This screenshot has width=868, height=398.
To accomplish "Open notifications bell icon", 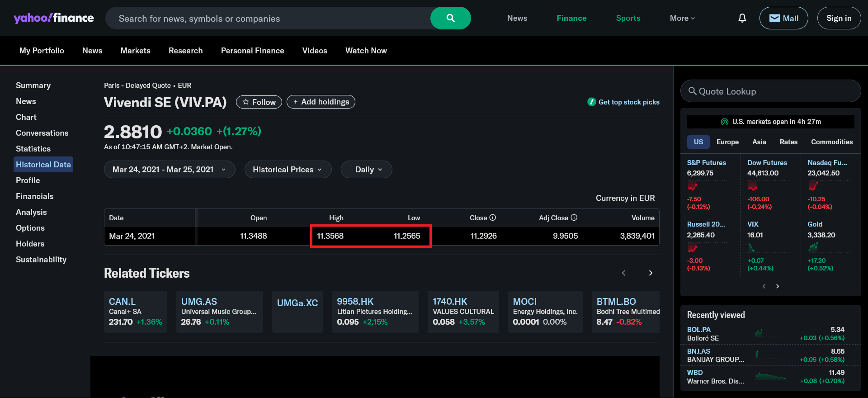I will 742,18.
